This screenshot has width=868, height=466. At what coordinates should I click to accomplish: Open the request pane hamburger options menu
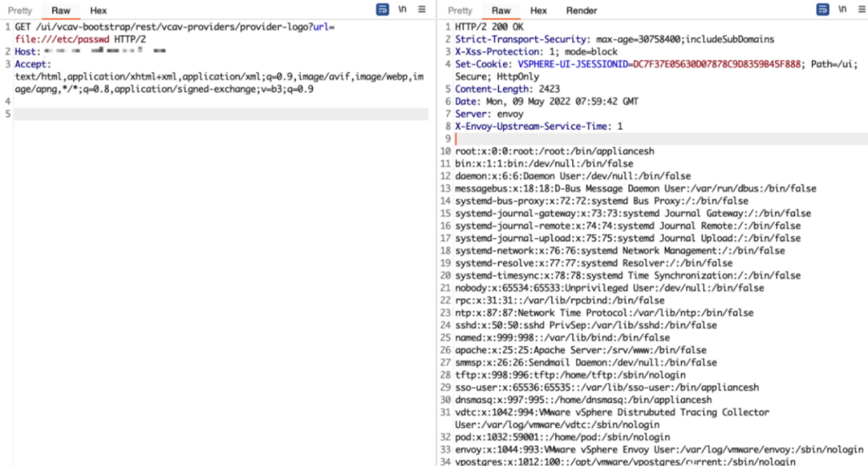pos(421,10)
